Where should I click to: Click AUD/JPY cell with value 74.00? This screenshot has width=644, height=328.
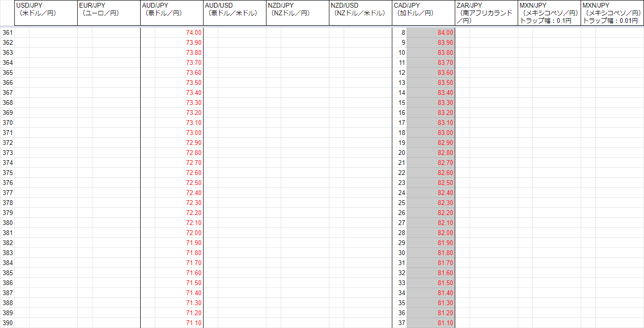(179, 32)
